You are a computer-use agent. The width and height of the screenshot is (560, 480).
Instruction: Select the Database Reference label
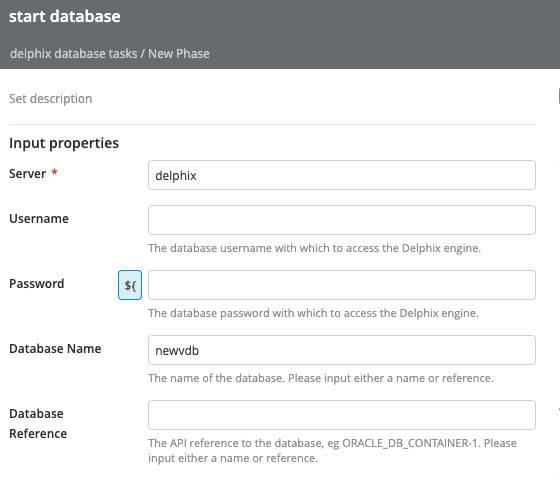pyautogui.click(x=38, y=424)
